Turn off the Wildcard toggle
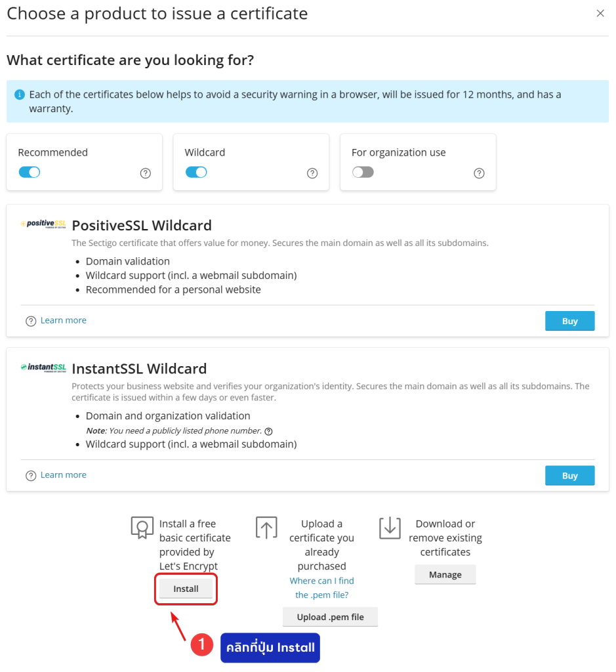616x672 pixels. click(196, 172)
